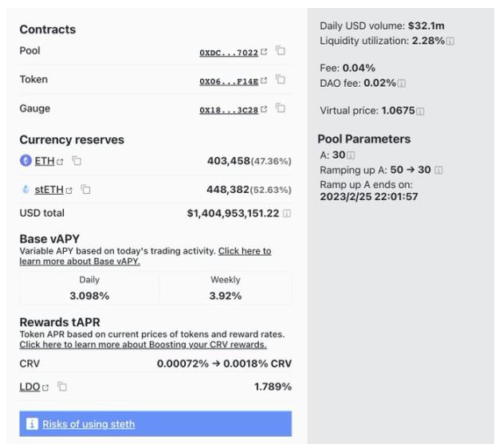Click external link icon beside Token address
The width and height of the screenshot is (503, 448).
pos(264,81)
